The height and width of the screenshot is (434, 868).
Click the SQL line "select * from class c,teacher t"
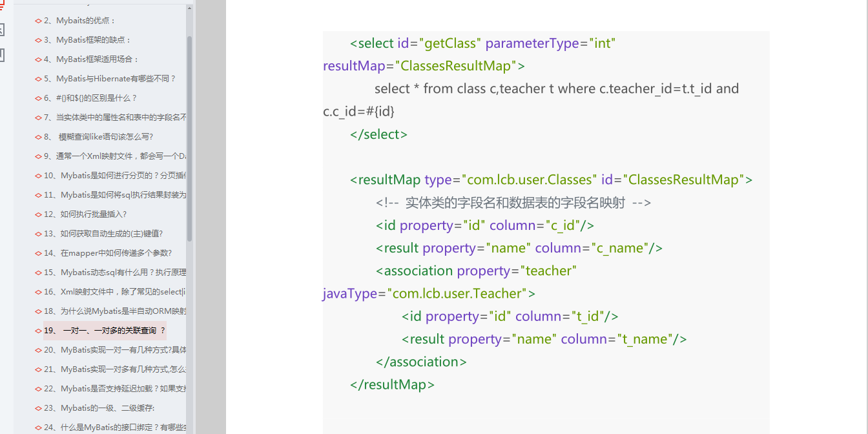click(x=557, y=88)
